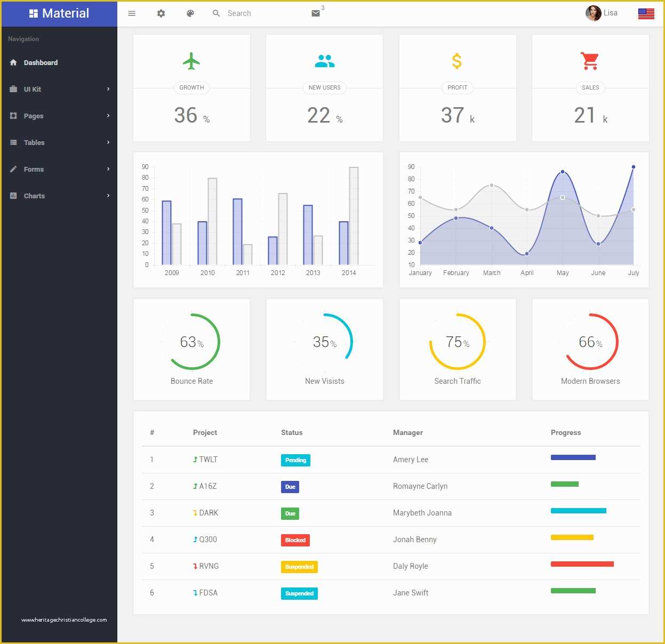The image size is (665, 644).
Task: Open the settings gear in the top toolbar
Action: [161, 13]
